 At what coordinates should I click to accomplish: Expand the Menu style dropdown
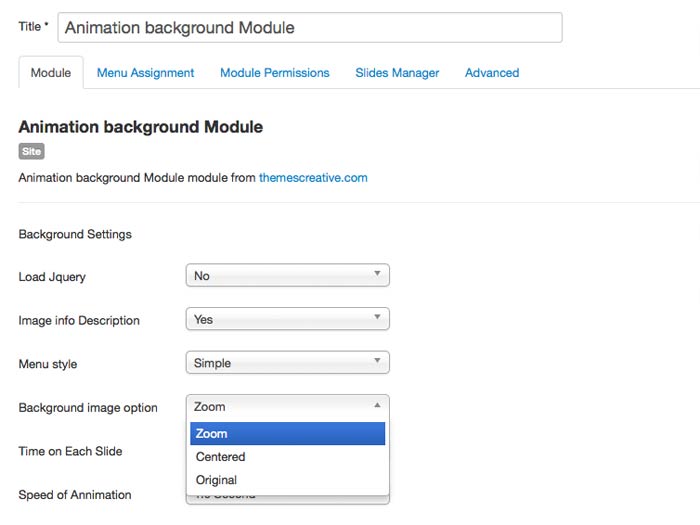pos(287,363)
